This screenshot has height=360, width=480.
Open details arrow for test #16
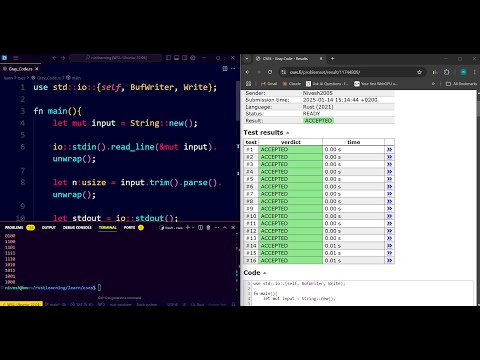389,260
